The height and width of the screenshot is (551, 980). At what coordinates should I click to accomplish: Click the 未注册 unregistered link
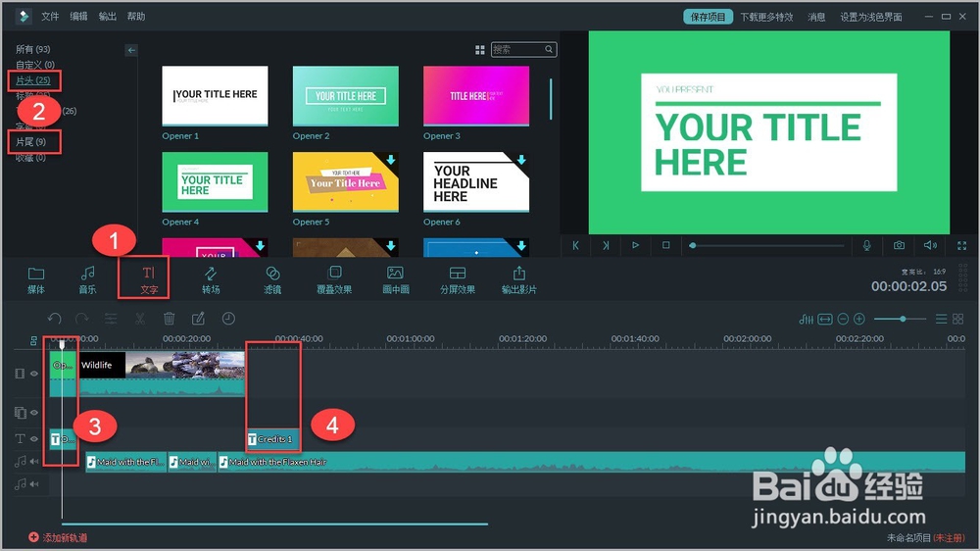pyautogui.click(x=950, y=538)
